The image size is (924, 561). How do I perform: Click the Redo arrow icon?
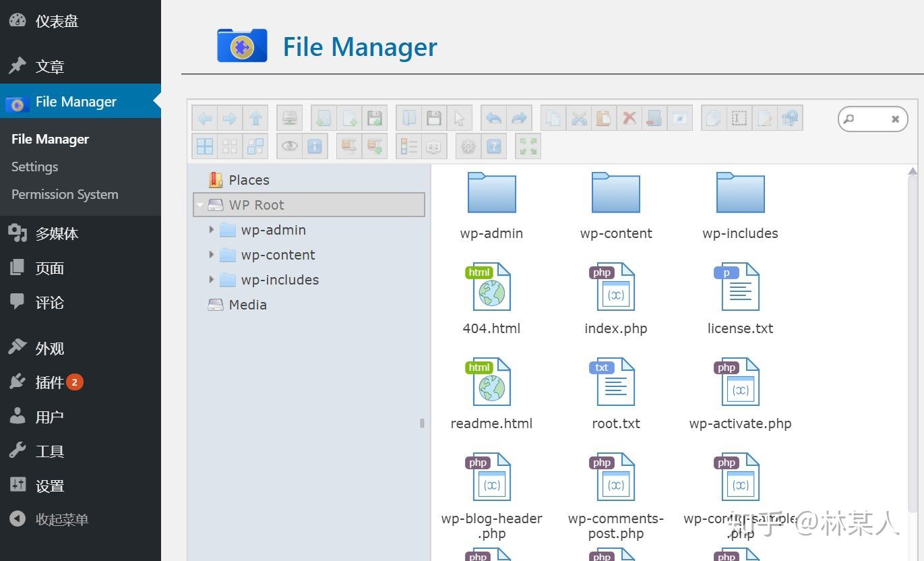point(519,119)
